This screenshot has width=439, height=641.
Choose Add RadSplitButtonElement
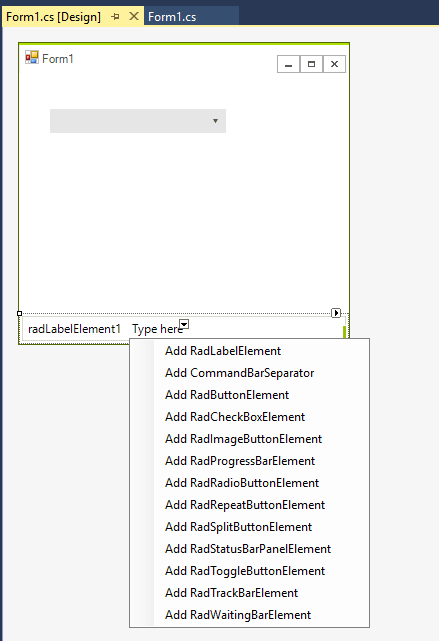(249, 527)
